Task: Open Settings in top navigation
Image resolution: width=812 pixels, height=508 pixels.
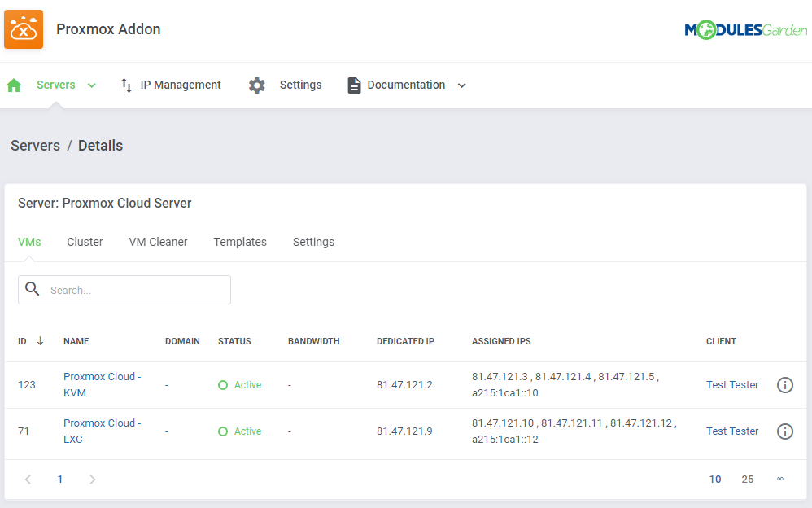Action: (x=300, y=85)
